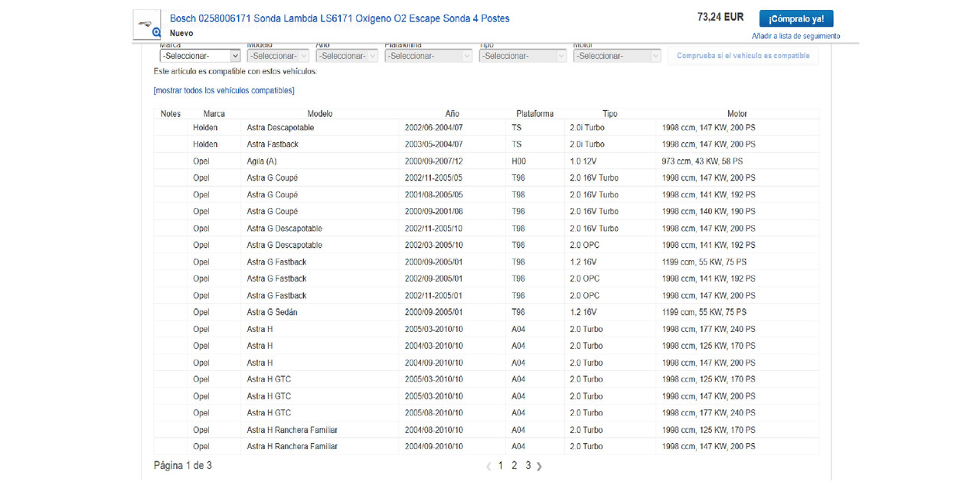Click the Motor column header in table
Viewport: 980px width, 498px height.
coord(737,114)
